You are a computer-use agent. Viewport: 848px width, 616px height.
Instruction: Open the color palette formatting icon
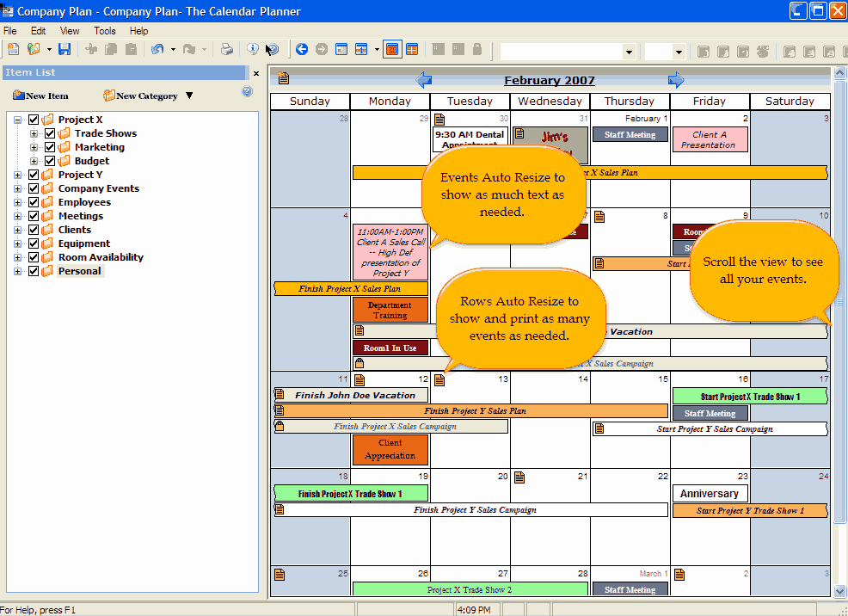tap(763, 52)
